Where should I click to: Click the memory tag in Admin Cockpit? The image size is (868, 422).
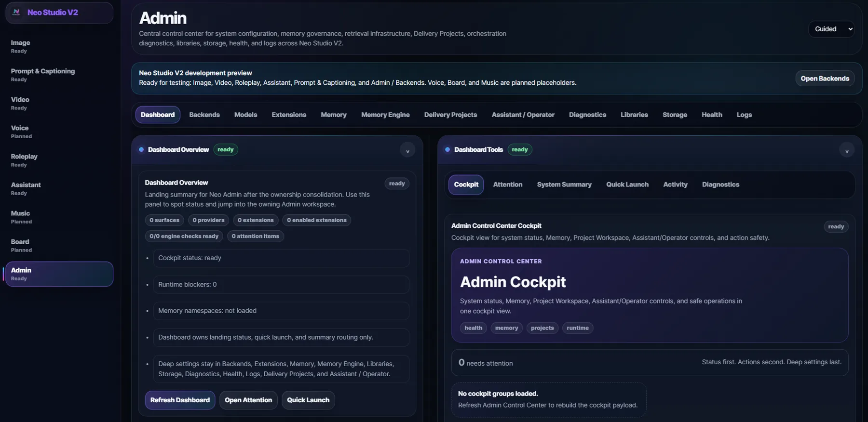[506, 328]
